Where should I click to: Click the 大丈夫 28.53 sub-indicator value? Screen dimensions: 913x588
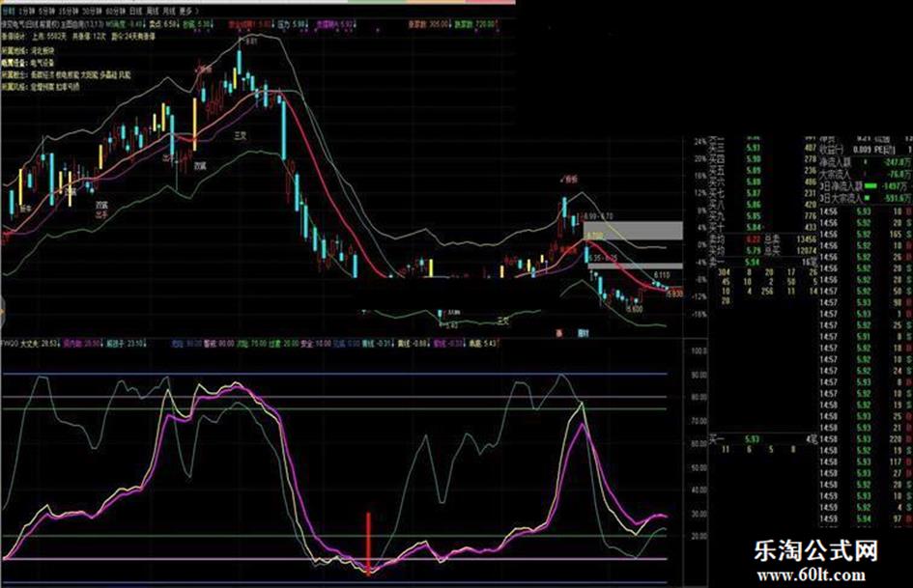(41, 344)
